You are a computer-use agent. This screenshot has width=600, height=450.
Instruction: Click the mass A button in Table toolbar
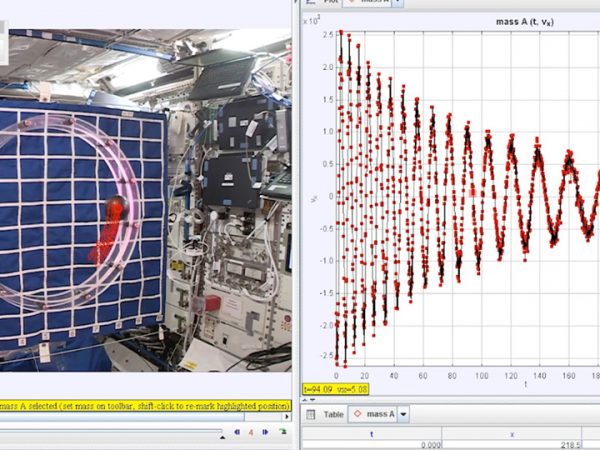[x=372, y=414]
